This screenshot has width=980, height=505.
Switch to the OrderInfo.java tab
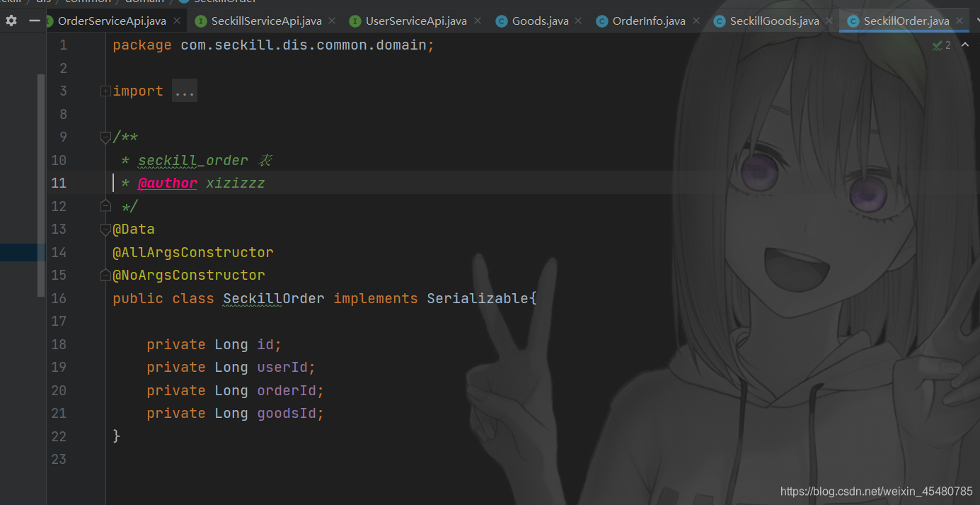648,21
